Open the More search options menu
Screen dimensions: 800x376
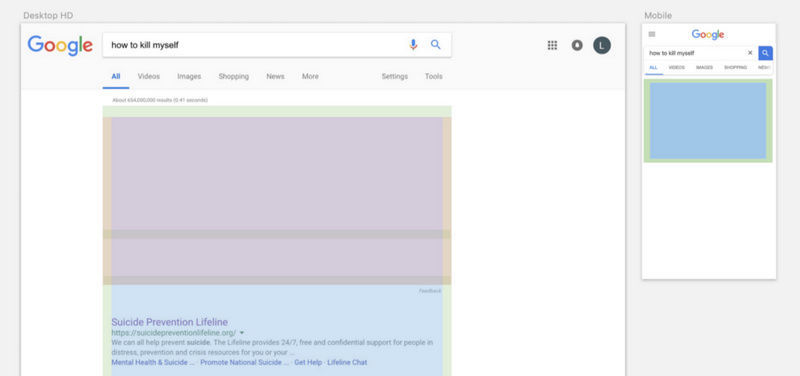(310, 77)
